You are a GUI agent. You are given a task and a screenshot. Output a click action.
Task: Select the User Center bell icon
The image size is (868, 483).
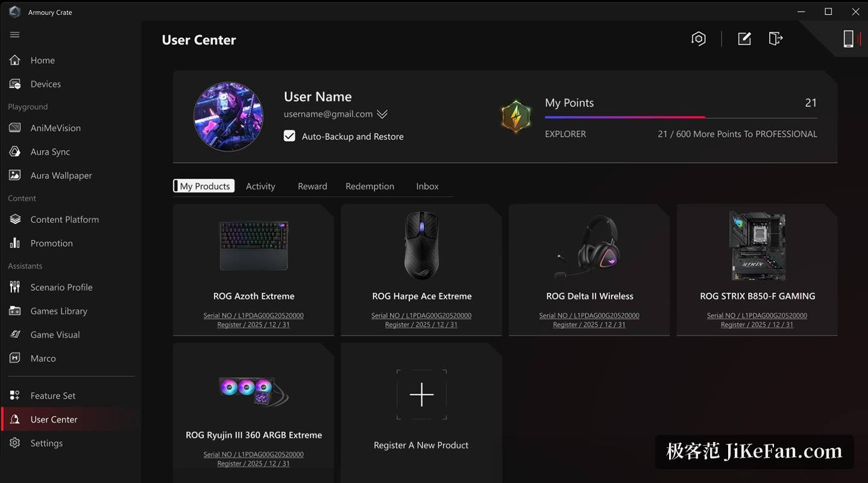tap(15, 420)
